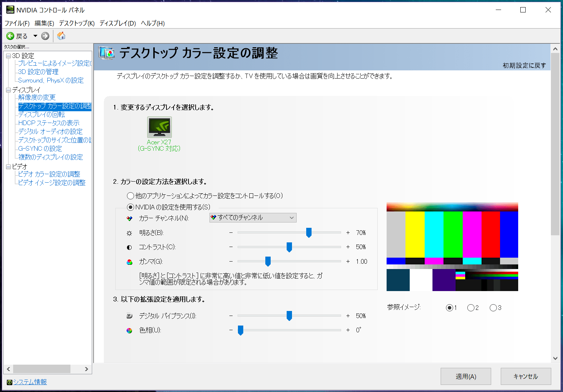
Task: Click the green Back arrow icon
Action: click(10, 36)
